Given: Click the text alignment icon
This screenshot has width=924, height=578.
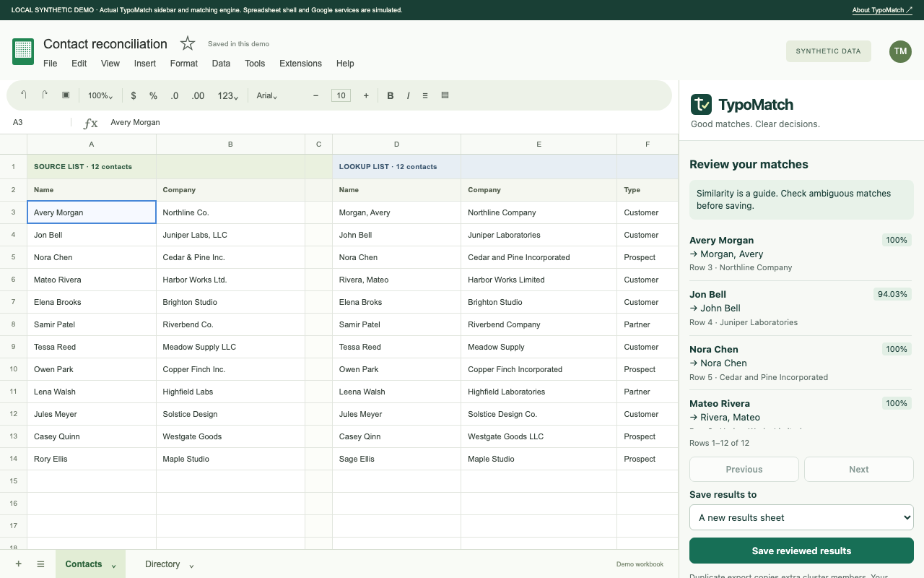Looking at the screenshot, I should [425, 95].
